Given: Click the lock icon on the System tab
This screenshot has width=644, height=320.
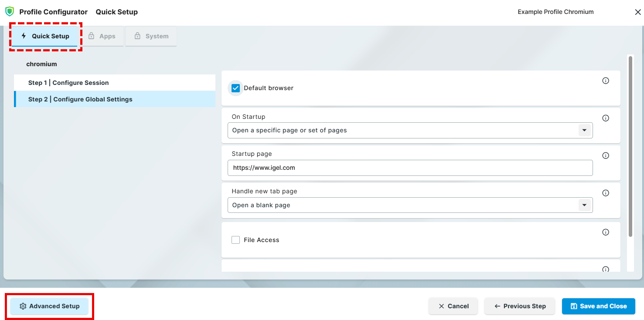Looking at the screenshot, I should tap(137, 36).
